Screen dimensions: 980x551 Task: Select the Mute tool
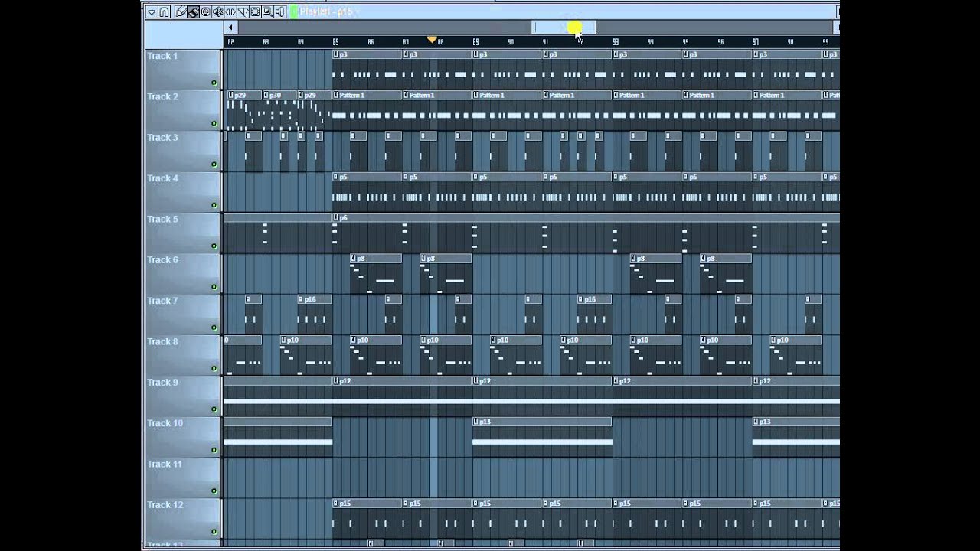coord(217,11)
